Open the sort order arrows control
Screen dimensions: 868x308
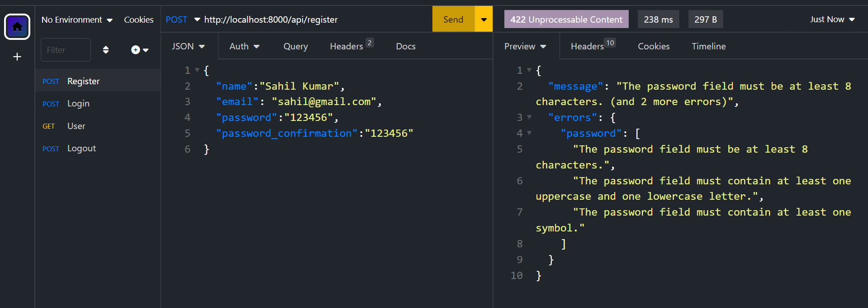pos(106,50)
